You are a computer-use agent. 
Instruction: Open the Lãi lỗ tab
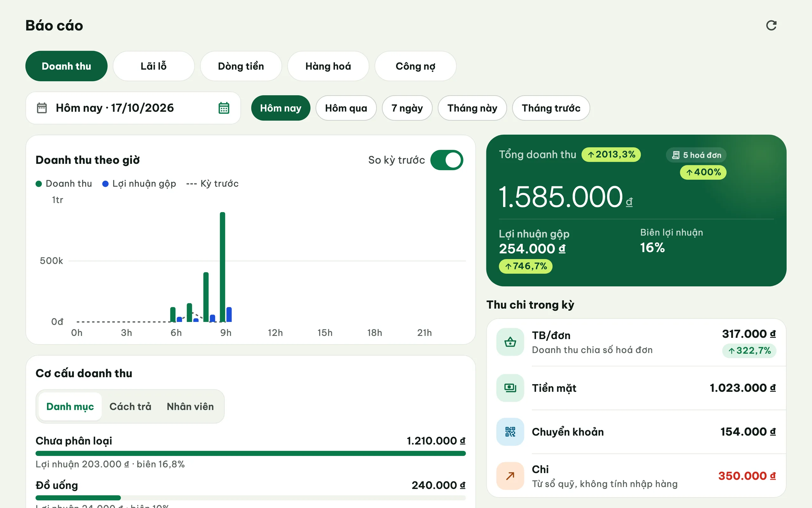154,66
